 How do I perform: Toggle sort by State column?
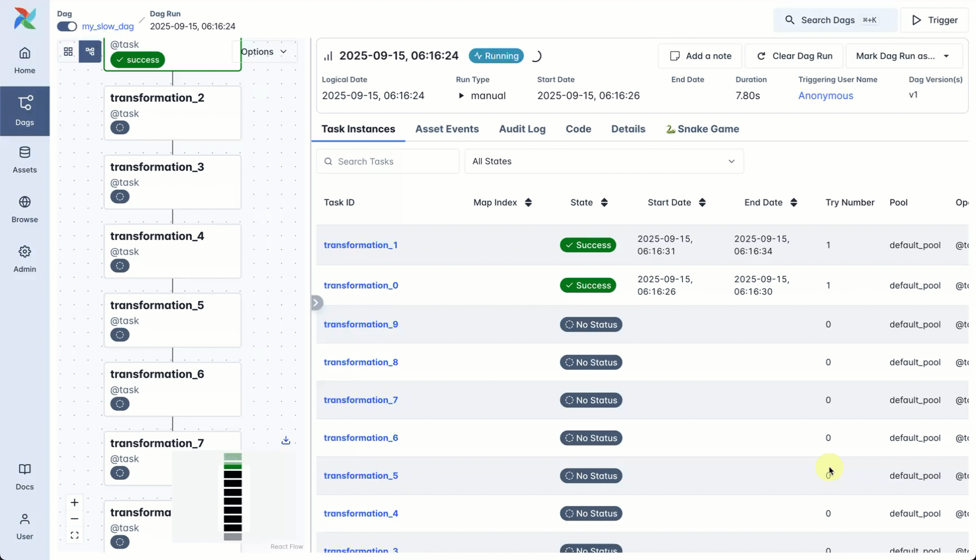pyautogui.click(x=604, y=203)
